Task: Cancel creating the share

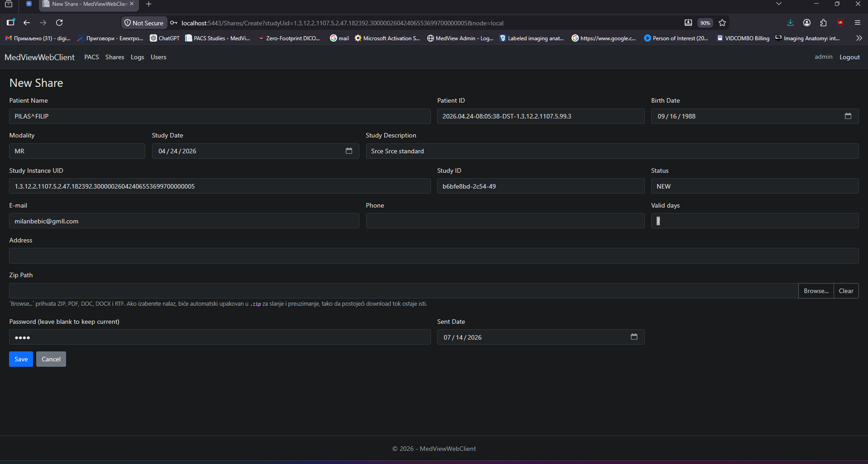Action: (51, 359)
